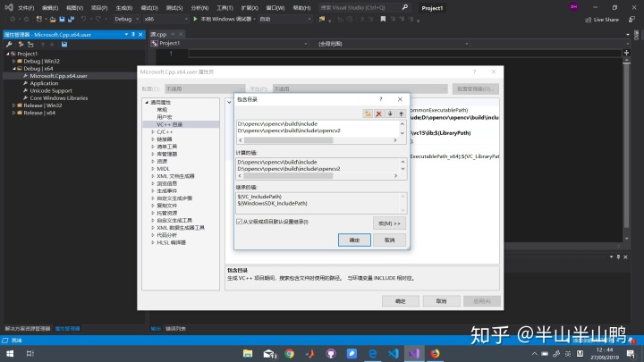Open Firefox from the taskbar
644x362 pixels.
pos(435,353)
